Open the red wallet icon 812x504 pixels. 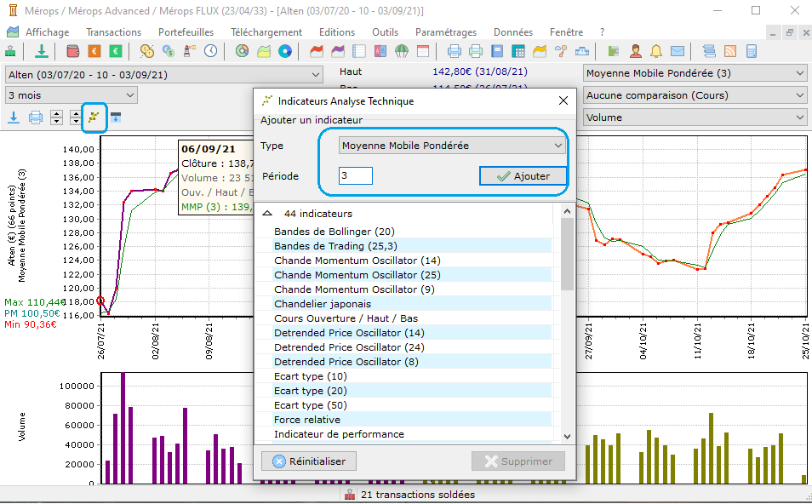[x=73, y=51]
